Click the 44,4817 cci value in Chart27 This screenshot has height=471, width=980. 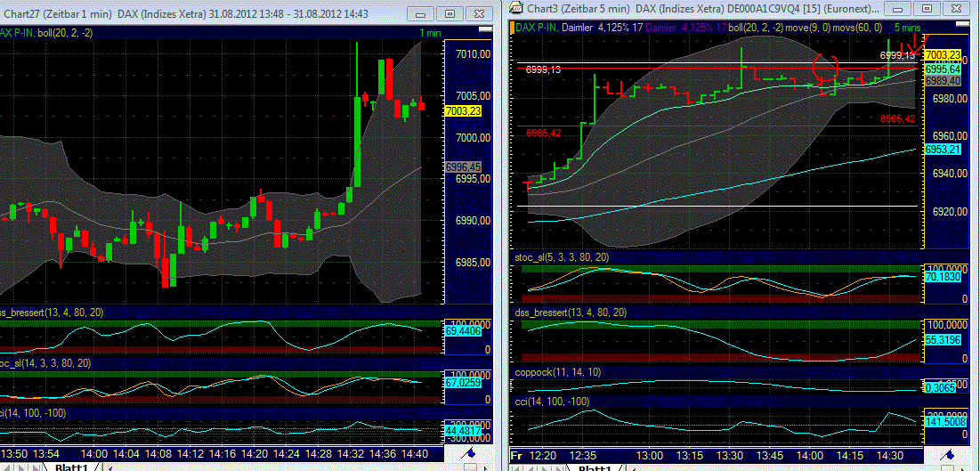461,431
